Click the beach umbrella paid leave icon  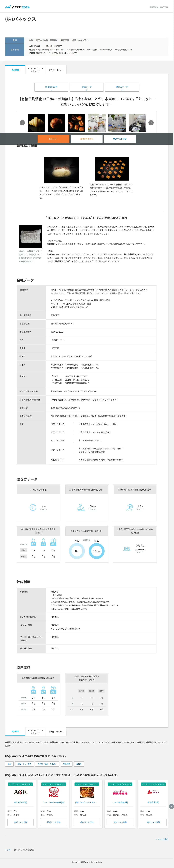[x=130, y=507]
